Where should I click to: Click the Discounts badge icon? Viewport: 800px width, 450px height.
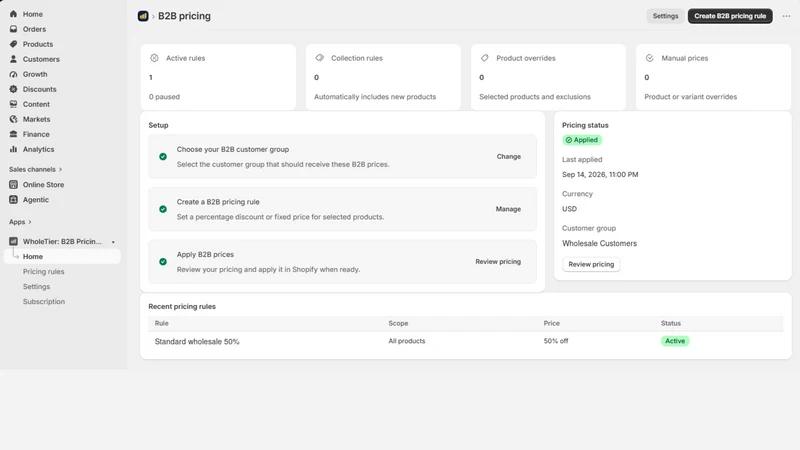tap(13, 89)
